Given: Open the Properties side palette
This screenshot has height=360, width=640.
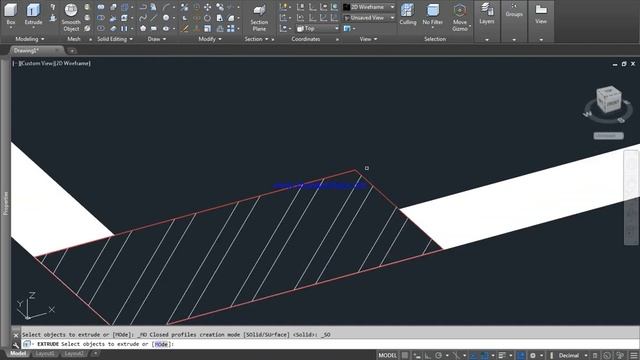Looking at the screenshot, I should pos(5,203).
